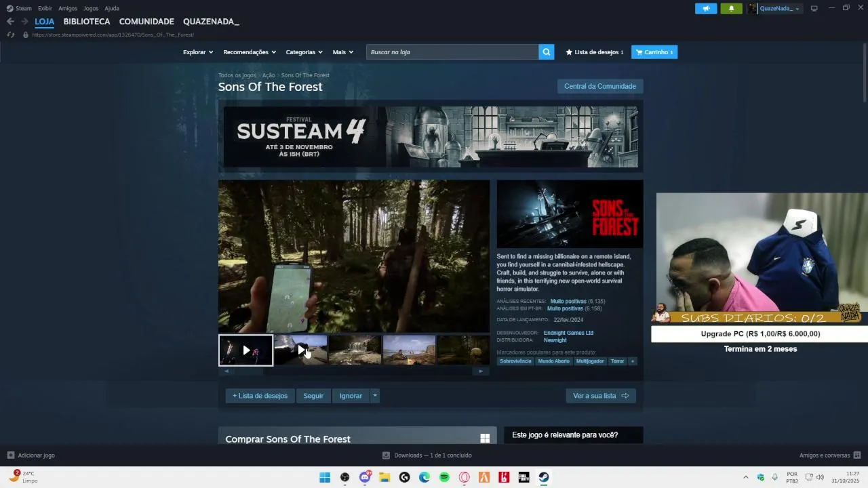Viewport: 868px width, 488px height.
Task: Expand the Recomendações dropdown
Action: point(250,52)
